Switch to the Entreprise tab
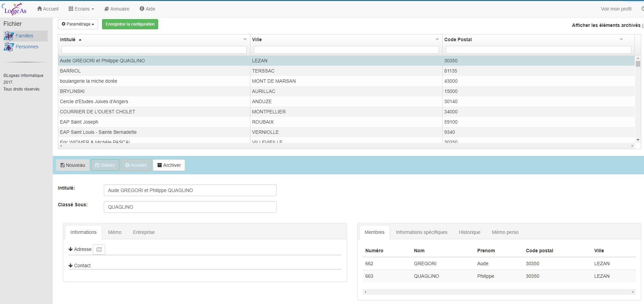644x304 pixels. click(x=144, y=232)
